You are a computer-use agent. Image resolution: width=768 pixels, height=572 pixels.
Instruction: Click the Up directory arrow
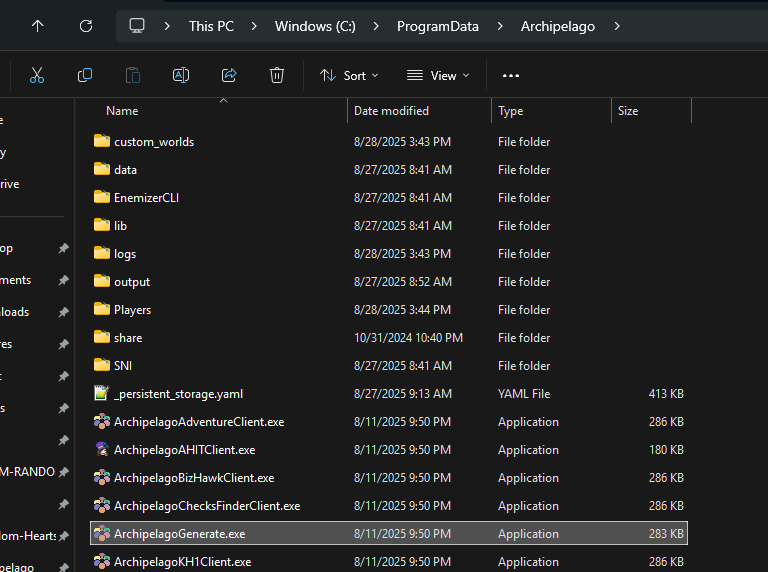[x=38, y=26]
